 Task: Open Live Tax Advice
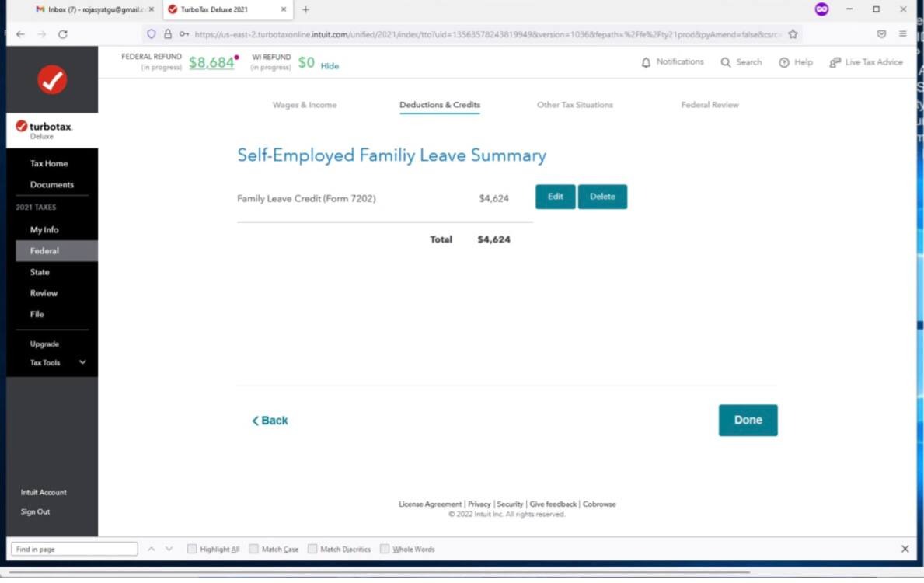click(866, 62)
